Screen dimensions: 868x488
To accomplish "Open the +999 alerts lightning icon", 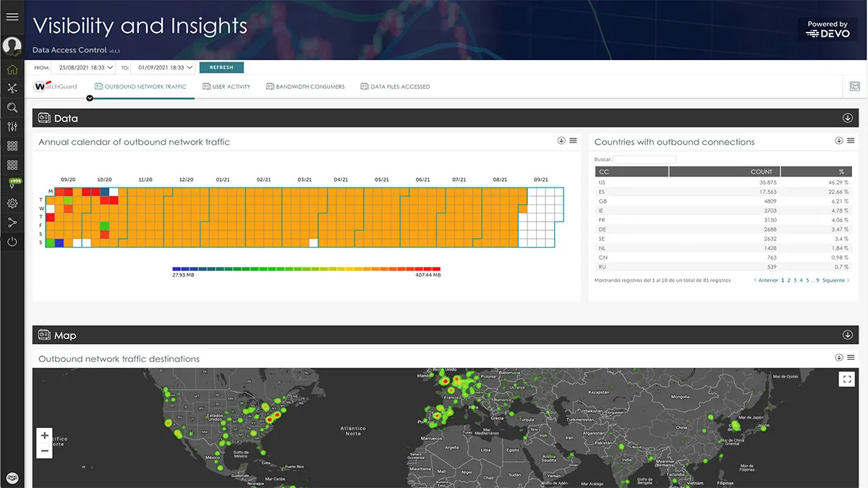I will pyautogui.click(x=12, y=185).
